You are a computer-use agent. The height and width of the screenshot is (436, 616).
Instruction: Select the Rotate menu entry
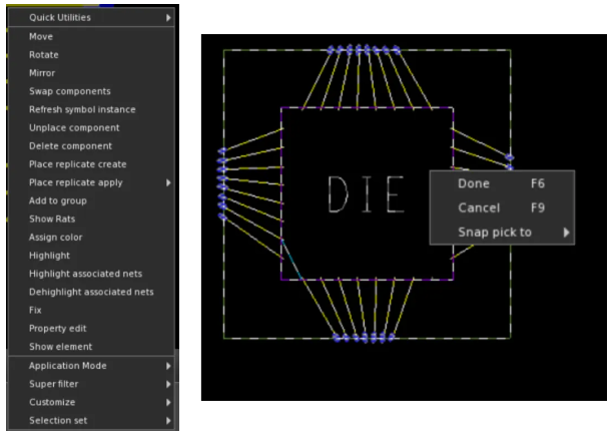(x=91, y=55)
